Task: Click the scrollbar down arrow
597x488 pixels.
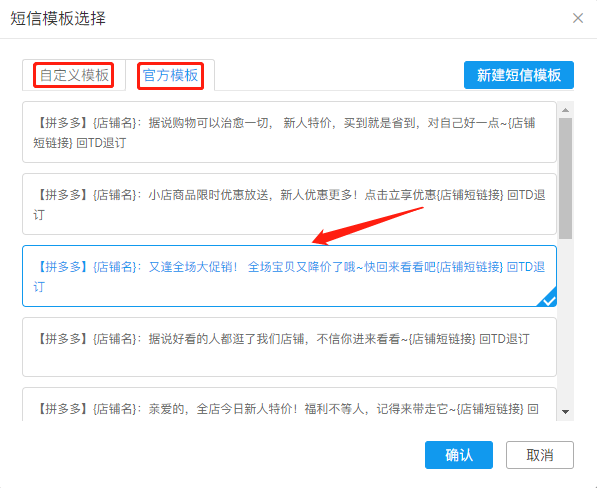Action: pos(565,411)
